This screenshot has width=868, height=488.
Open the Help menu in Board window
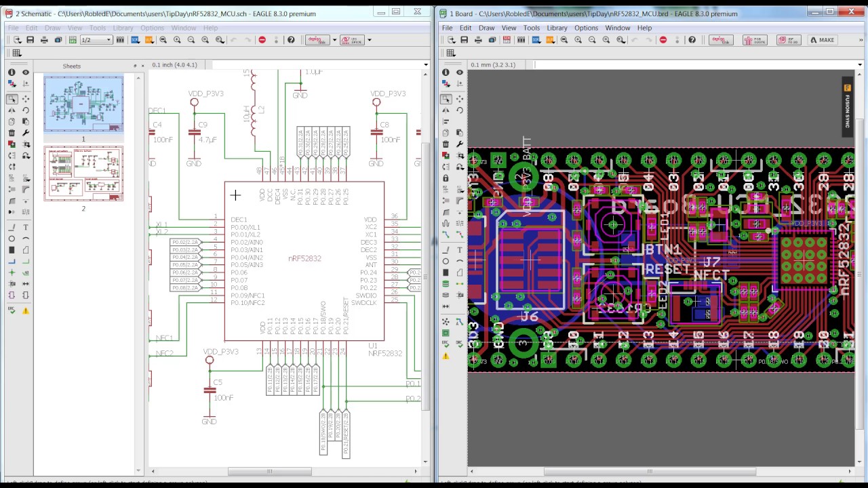tap(644, 28)
